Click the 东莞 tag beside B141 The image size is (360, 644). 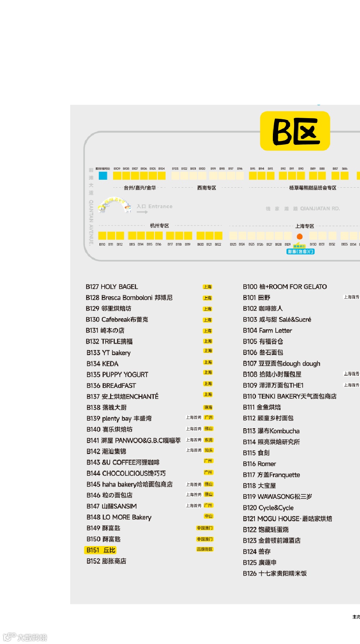(209, 440)
